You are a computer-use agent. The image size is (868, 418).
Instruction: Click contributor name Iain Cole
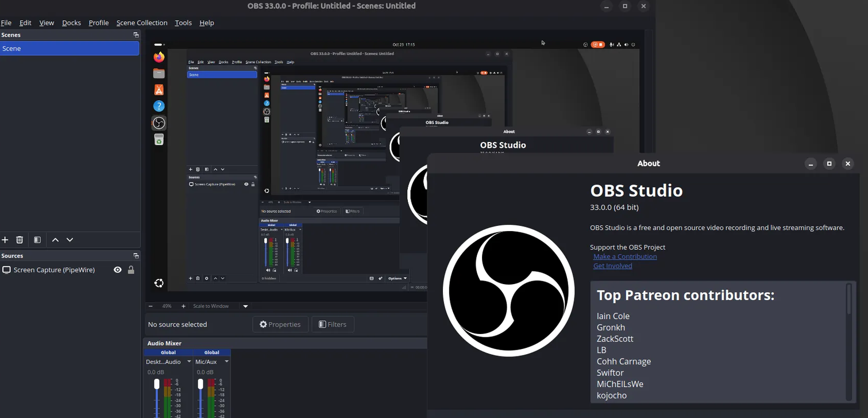coord(613,316)
